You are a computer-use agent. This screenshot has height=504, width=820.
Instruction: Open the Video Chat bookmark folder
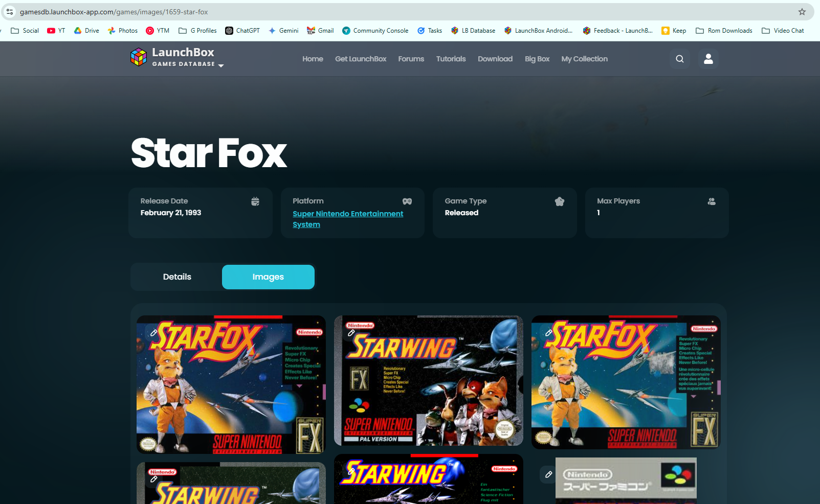783,31
